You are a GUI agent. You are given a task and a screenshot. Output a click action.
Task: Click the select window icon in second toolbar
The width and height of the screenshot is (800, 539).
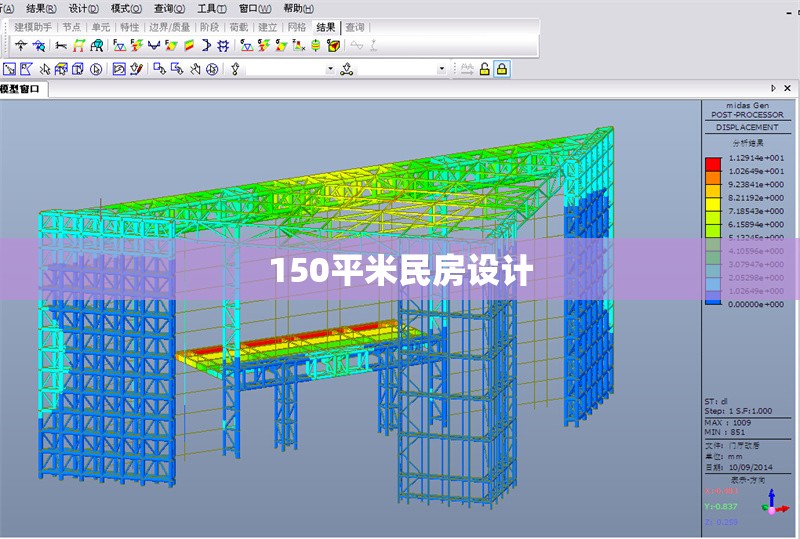(10, 69)
